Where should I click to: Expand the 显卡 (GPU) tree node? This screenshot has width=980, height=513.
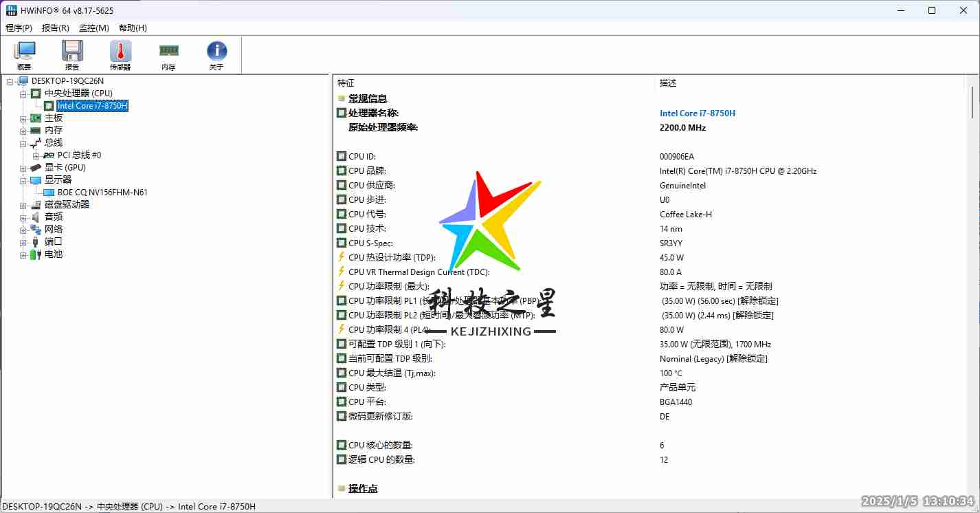tap(23, 167)
